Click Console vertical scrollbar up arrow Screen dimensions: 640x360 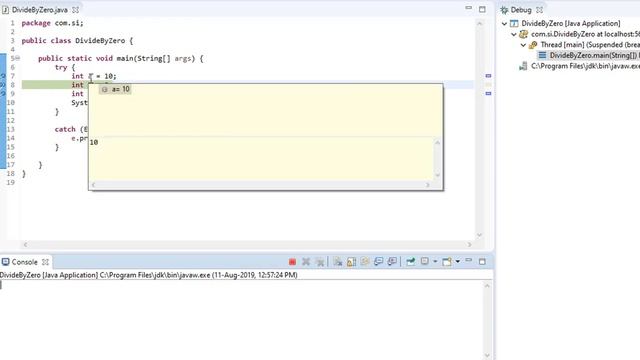tap(487, 286)
